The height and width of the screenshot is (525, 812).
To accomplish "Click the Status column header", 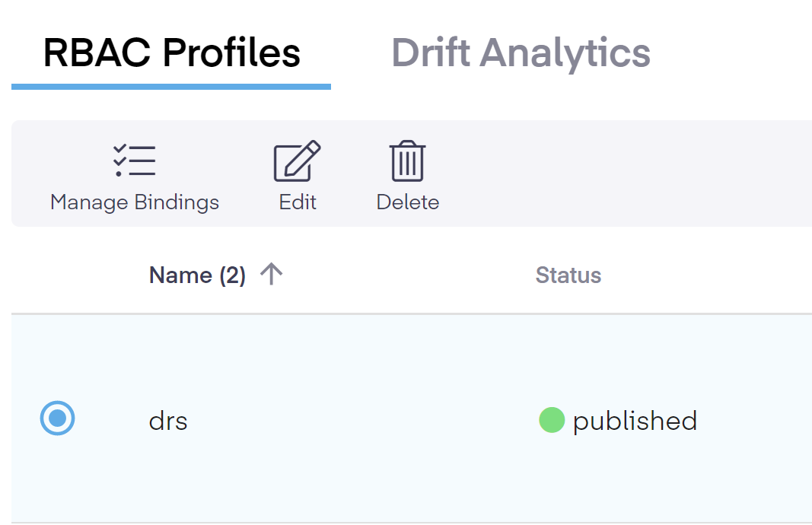I will pos(568,275).
